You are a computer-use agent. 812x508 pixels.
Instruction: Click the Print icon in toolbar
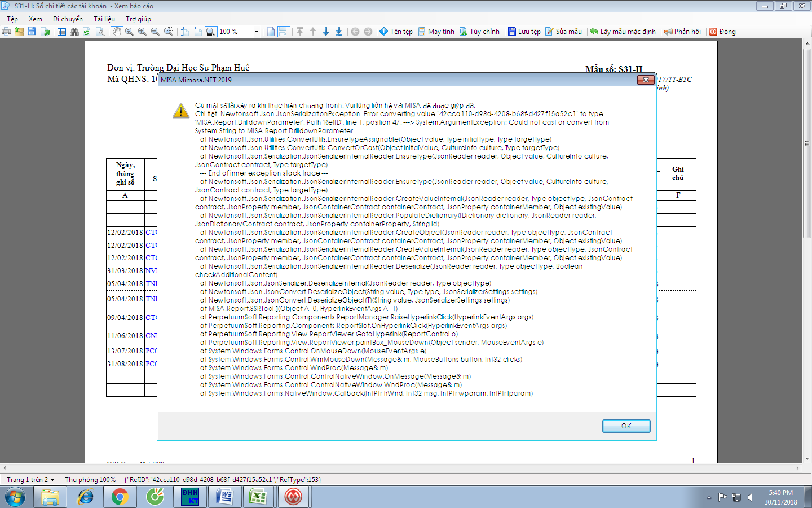(6, 32)
